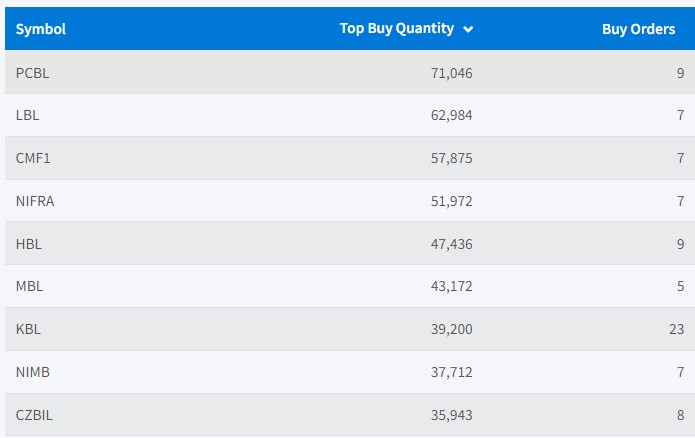
Task: Click the Buy Orders column header
Action: click(x=638, y=29)
